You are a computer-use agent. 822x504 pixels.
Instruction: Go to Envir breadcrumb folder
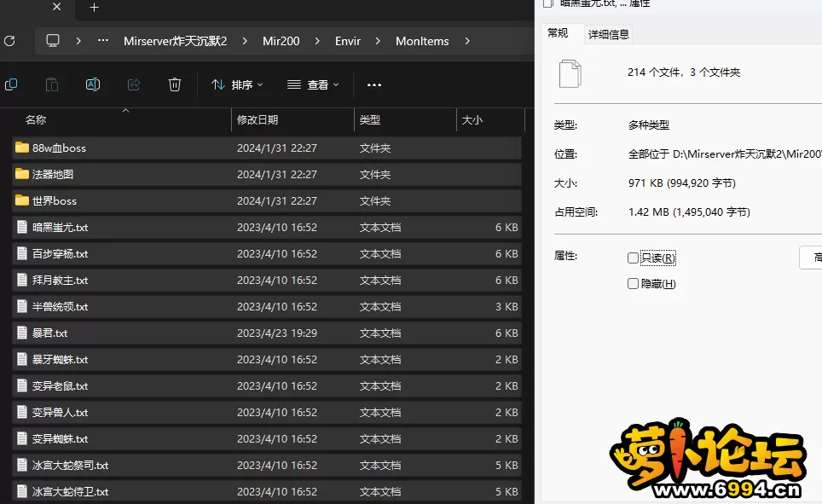[348, 41]
